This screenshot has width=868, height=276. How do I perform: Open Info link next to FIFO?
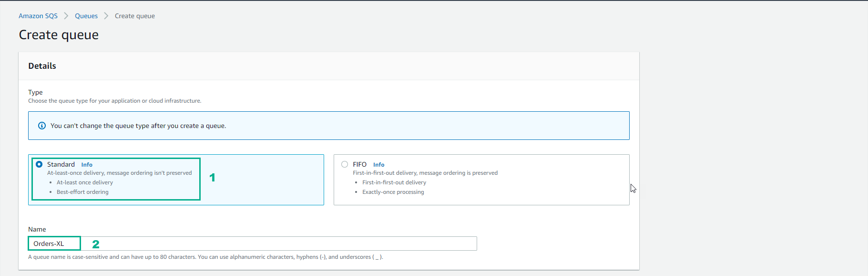coord(378,165)
